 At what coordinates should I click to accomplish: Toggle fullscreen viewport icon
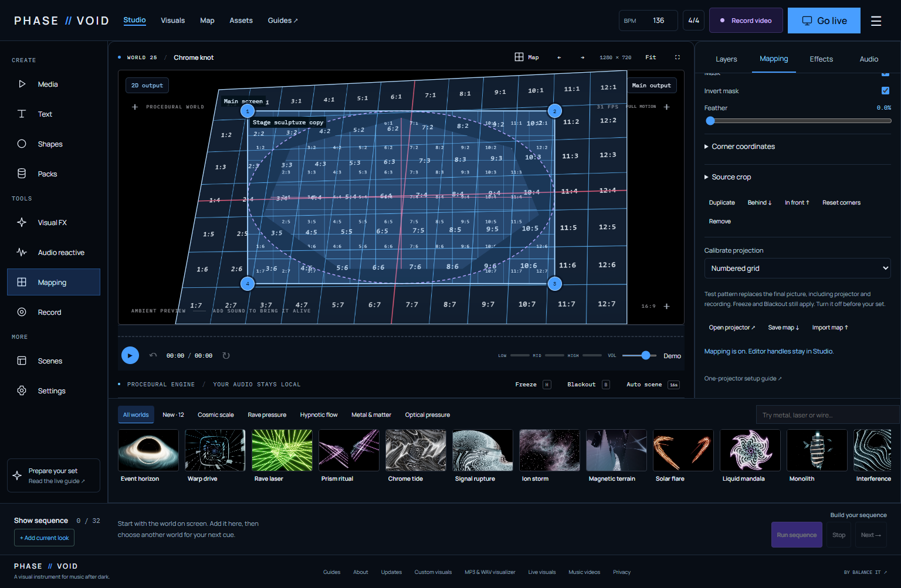click(678, 57)
